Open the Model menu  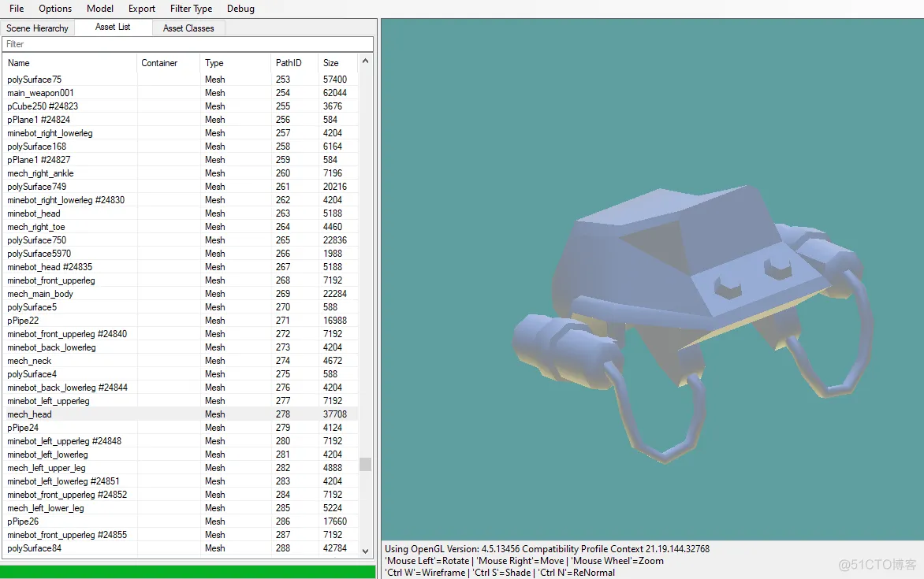pyautogui.click(x=99, y=9)
